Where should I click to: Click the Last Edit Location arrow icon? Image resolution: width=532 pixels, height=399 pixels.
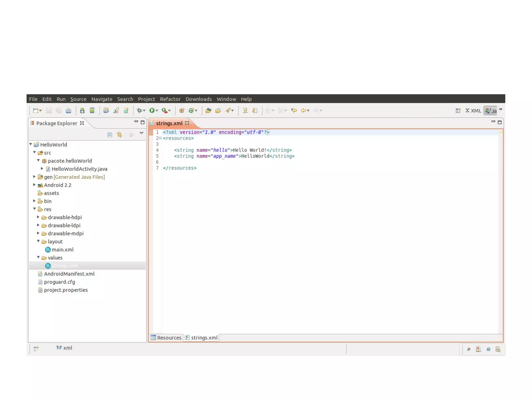294,110
